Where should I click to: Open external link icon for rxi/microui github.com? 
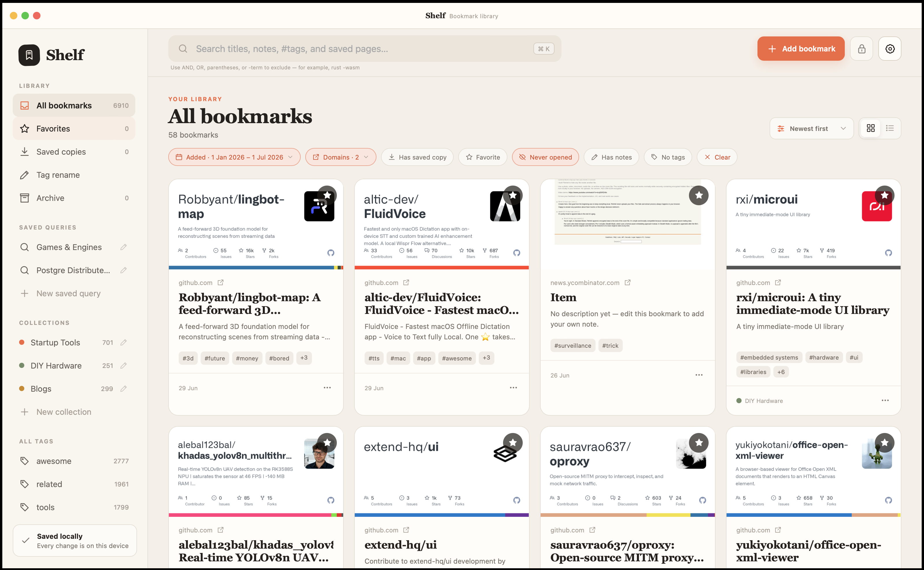(778, 282)
